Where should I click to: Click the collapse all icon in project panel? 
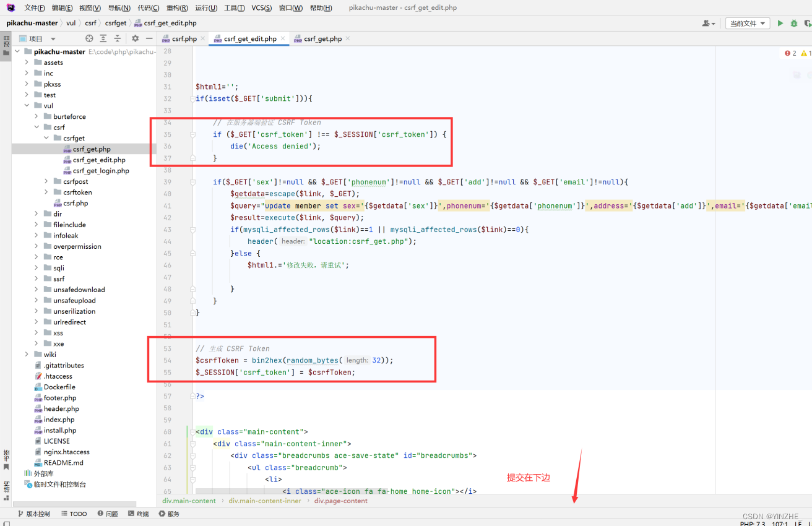[117, 38]
